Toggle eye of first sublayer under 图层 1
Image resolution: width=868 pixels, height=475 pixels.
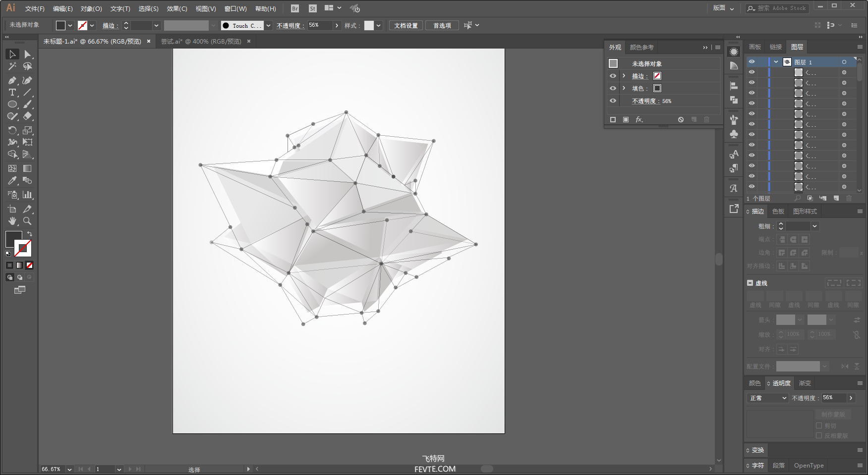tap(752, 72)
